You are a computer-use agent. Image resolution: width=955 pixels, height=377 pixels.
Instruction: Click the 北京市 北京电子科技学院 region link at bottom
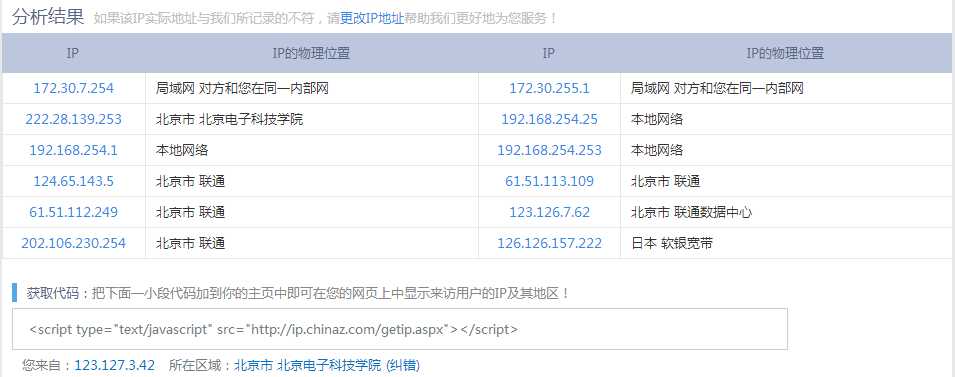(x=308, y=365)
